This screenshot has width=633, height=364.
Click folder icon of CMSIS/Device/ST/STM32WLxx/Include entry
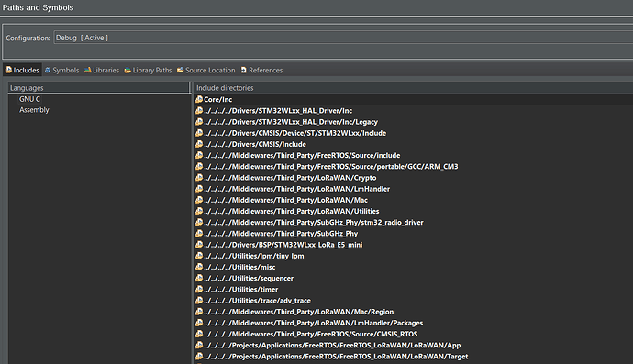click(x=199, y=133)
